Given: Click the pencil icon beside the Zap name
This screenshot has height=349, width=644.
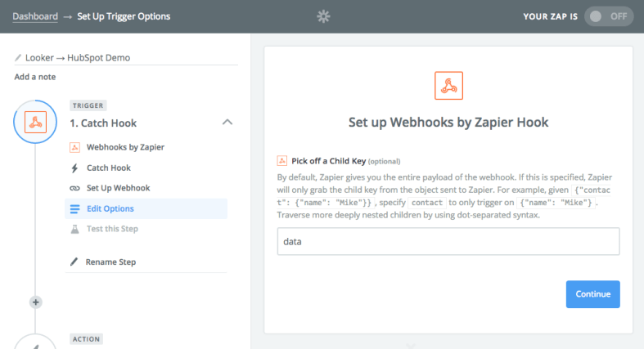Looking at the screenshot, I should tap(18, 58).
